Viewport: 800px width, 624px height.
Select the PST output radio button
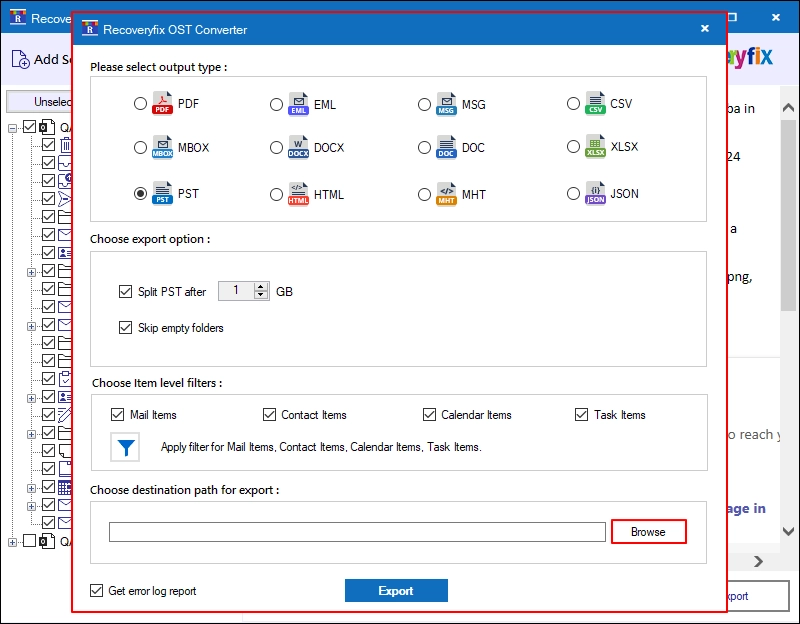click(x=140, y=193)
